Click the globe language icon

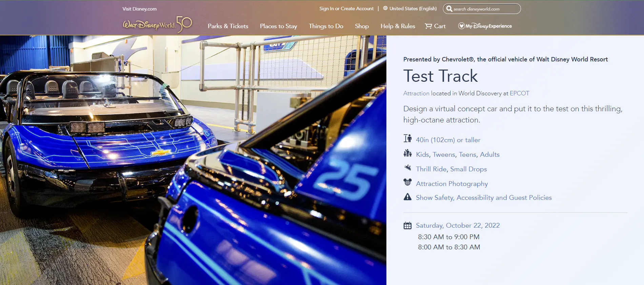(x=385, y=8)
